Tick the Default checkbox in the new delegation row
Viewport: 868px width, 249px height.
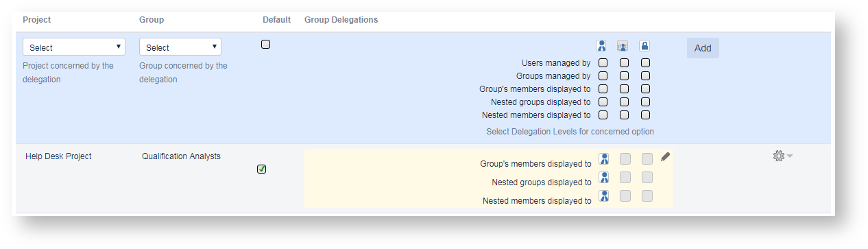click(266, 45)
